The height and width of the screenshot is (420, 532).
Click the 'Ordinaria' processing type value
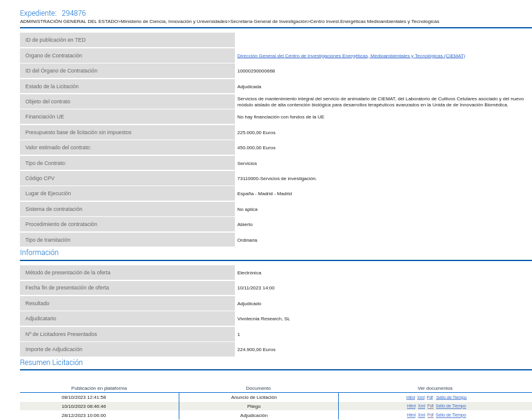(x=247, y=240)
